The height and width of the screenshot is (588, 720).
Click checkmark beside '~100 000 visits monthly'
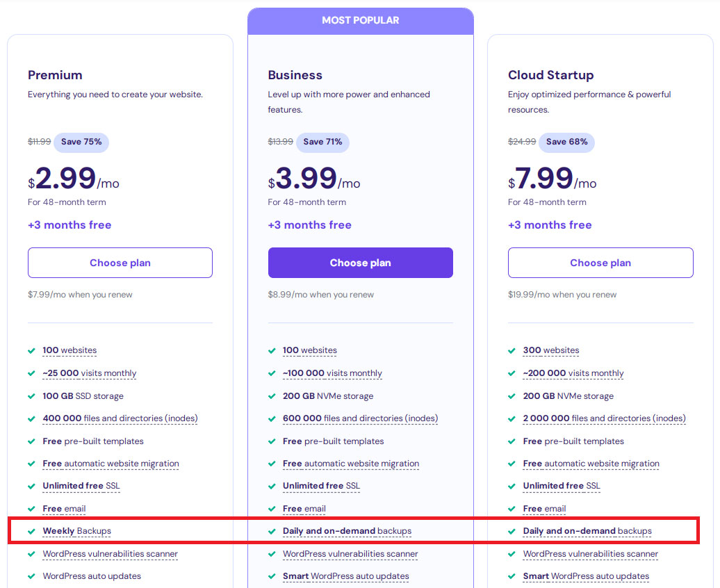point(272,373)
